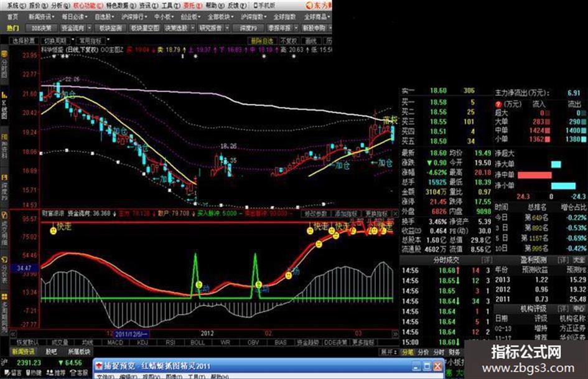
Task: Click the chart scroll-left double arrow
Action: 12,333
